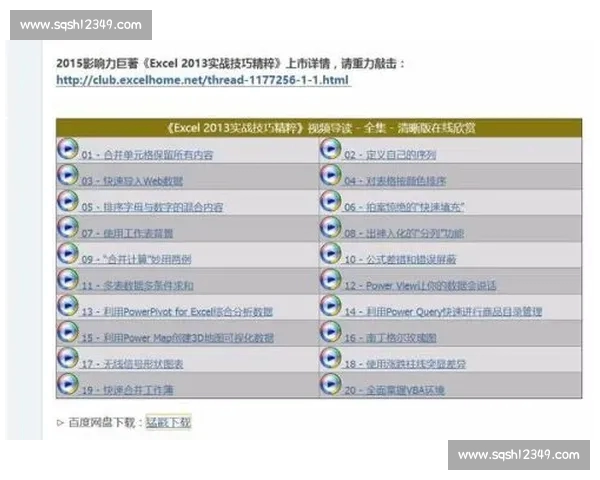Viewport: 600px width, 480px height.
Task: Open the 14 - Power Query video link
Action: coord(443,312)
